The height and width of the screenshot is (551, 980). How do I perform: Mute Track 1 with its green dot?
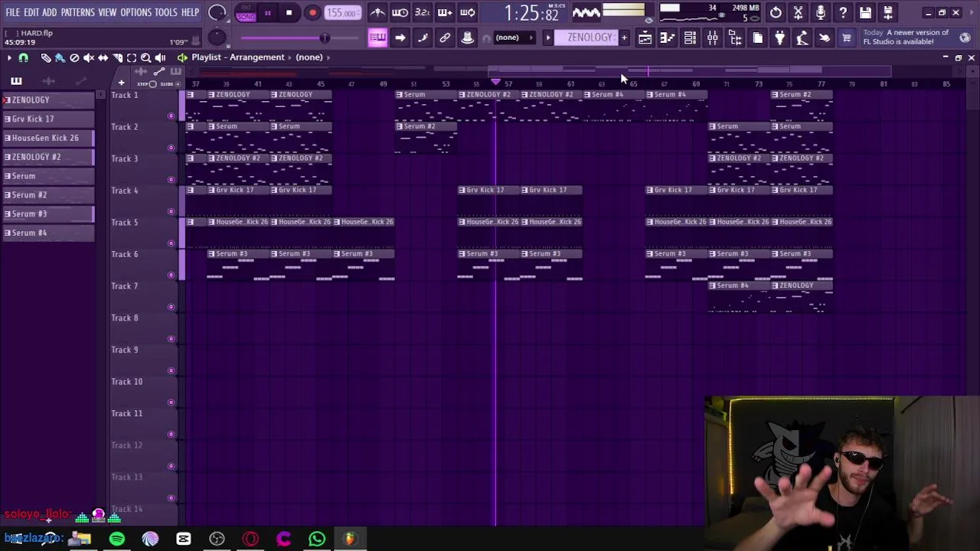click(x=171, y=116)
